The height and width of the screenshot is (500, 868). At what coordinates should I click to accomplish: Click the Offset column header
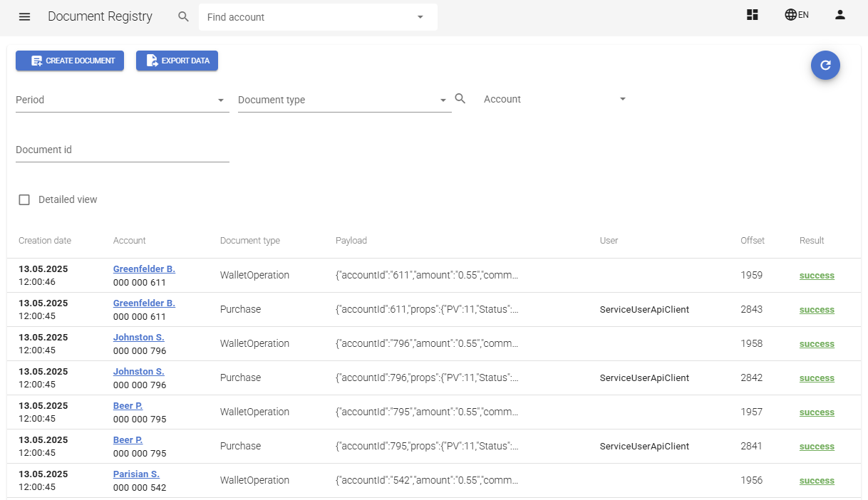(x=752, y=241)
